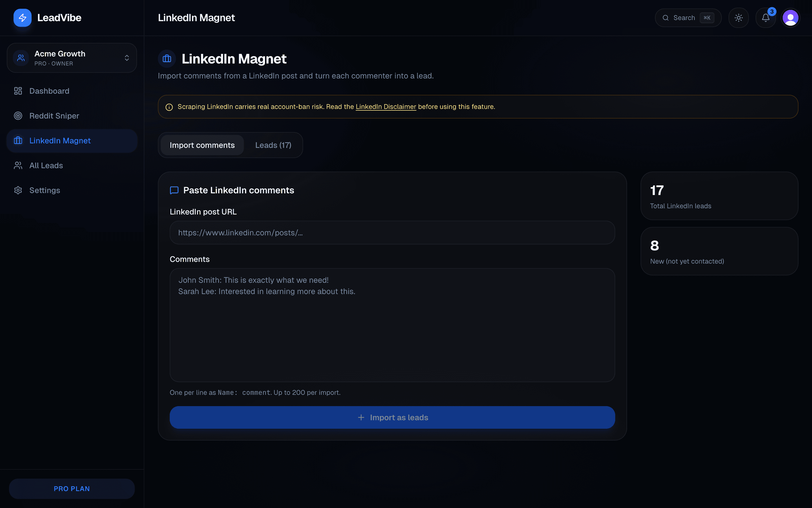
Task: Click the 'LinkedIn post URL' label
Action: [203, 212]
